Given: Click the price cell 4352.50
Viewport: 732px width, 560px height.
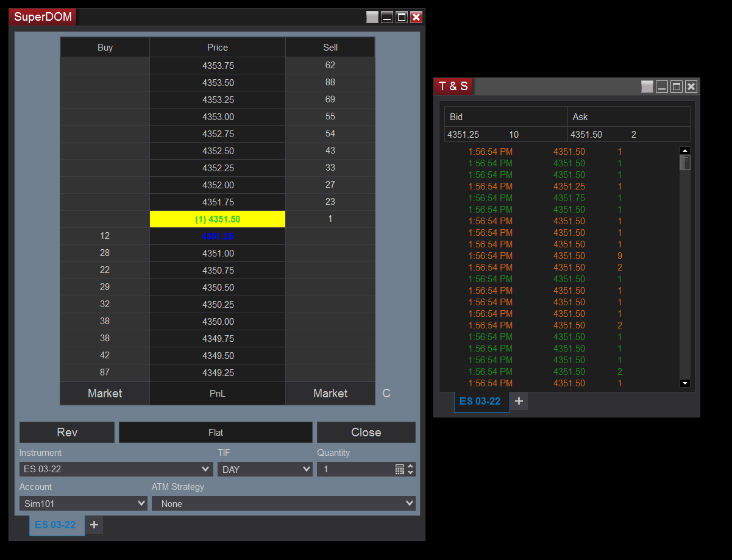Looking at the screenshot, I should coord(218,151).
